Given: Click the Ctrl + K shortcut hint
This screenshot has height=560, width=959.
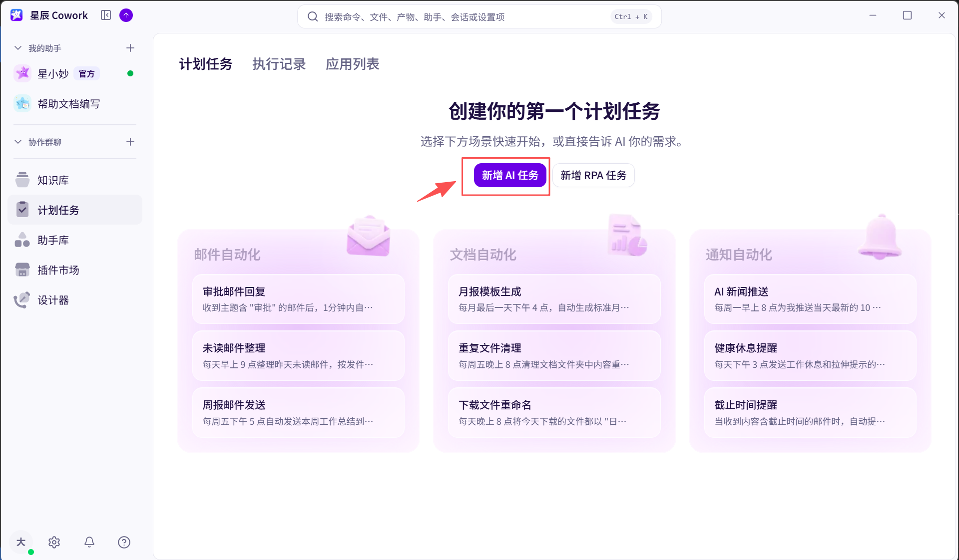Looking at the screenshot, I should (x=631, y=16).
